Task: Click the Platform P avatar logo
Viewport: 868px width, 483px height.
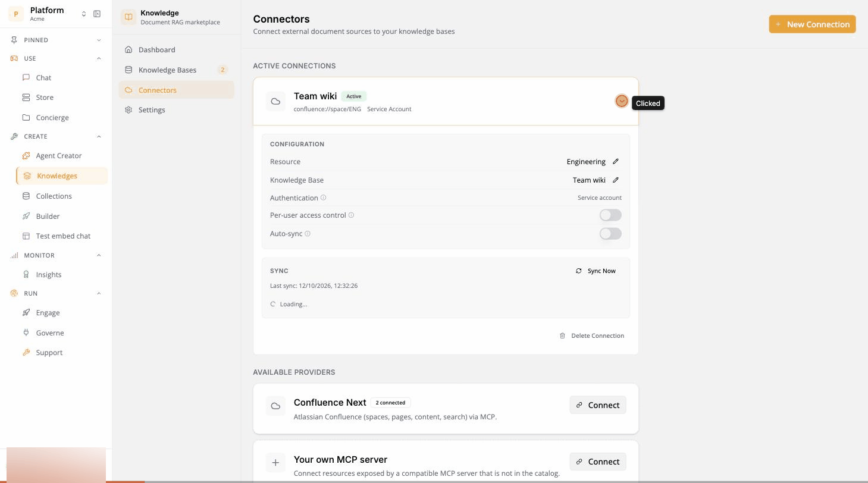Action: pyautogui.click(x=16, y=14)
